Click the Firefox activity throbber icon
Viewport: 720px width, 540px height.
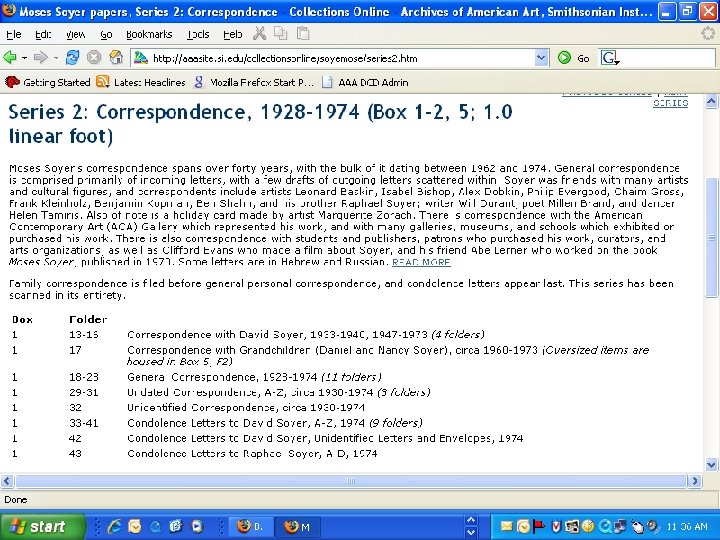pyautogui.click(x=708, y=34)
